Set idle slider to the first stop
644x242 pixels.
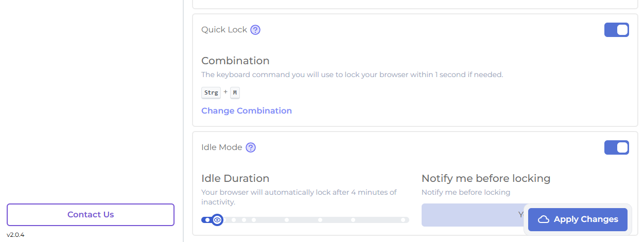(x=207, y=220)
